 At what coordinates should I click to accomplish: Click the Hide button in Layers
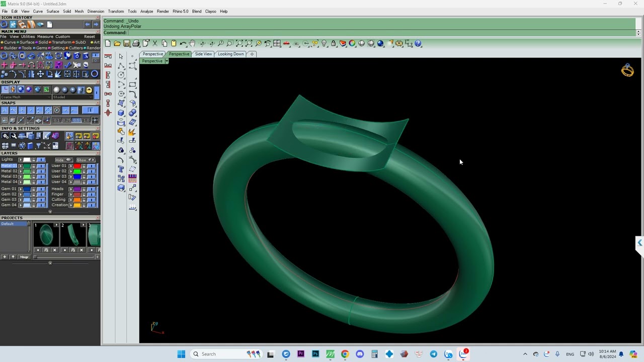tap(64, 160)
